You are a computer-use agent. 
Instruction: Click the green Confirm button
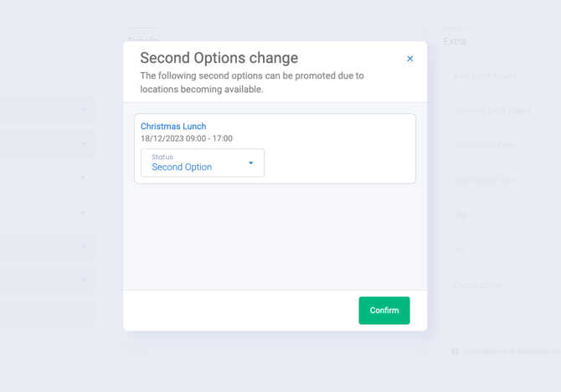click(x=384, y=311)
